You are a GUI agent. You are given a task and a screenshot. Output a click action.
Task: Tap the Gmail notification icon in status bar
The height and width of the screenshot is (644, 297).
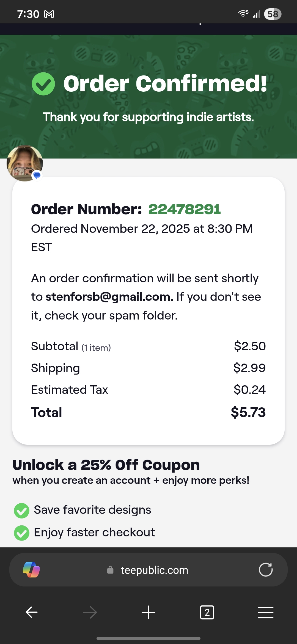[49, 14]
